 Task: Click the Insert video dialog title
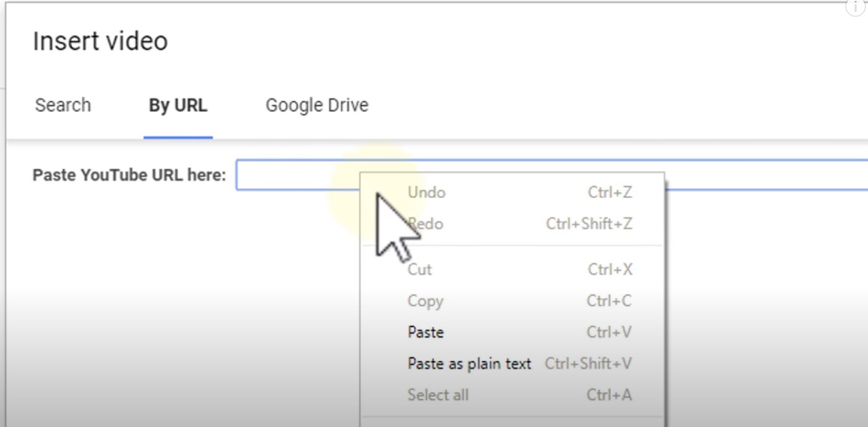pos(100,41)
